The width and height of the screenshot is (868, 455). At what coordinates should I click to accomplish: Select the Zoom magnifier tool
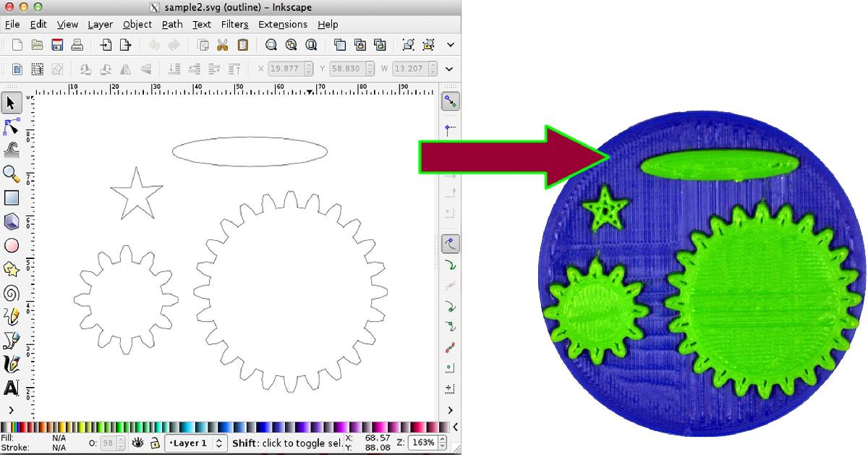tap(12, 174)
